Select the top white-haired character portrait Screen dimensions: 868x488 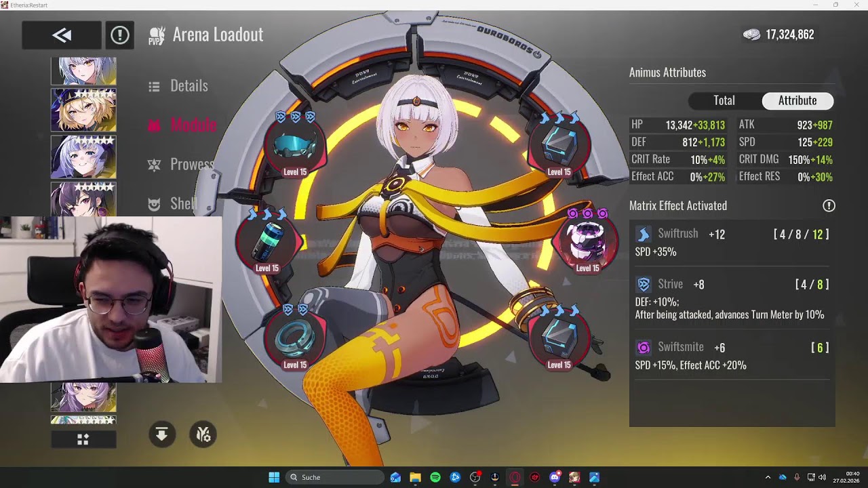coord(83,71)
